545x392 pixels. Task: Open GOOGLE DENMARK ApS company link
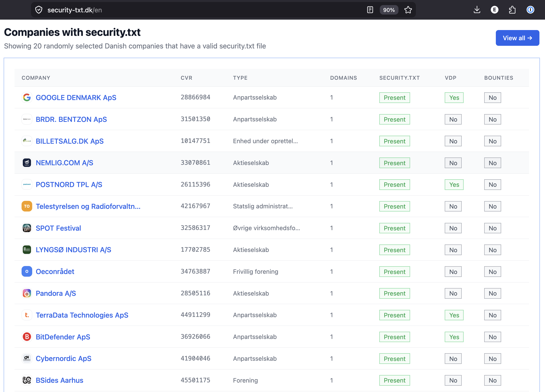pyautogui.click(x=76, y=98)
